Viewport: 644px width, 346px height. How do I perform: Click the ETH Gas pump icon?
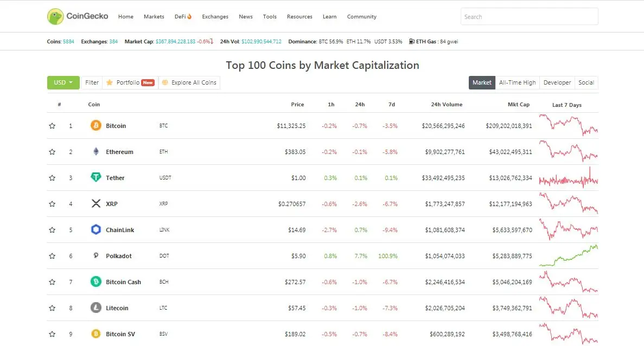tap(412, 41)
